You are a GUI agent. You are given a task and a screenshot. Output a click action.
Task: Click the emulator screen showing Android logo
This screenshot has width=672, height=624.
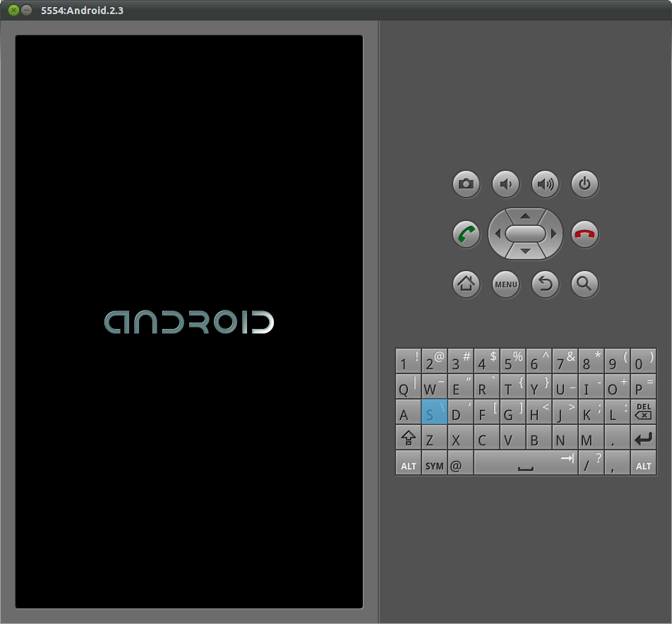(189, 322)
